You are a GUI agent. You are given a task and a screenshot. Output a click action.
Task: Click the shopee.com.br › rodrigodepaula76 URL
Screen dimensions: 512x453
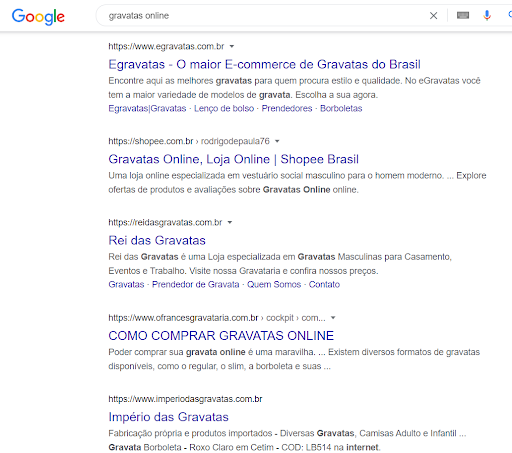189,141
